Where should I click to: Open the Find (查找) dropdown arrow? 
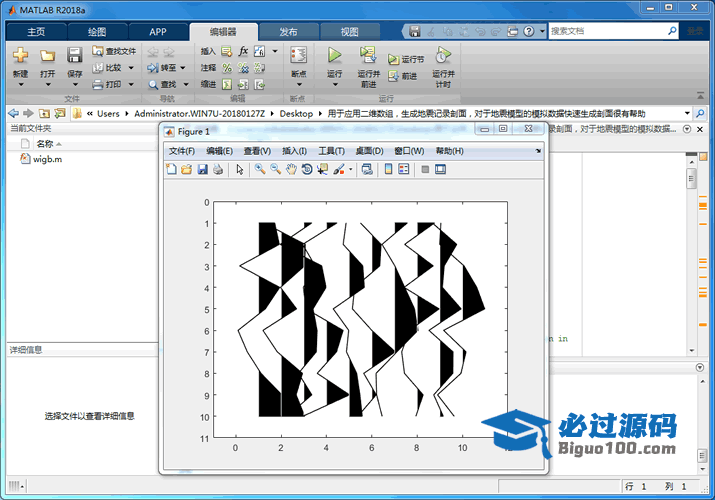pos(186,84)
